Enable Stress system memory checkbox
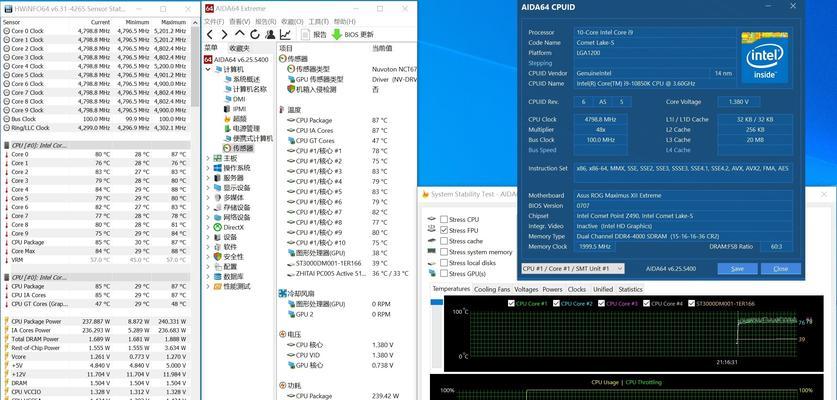837x400 pixels. tap(444, 252)
